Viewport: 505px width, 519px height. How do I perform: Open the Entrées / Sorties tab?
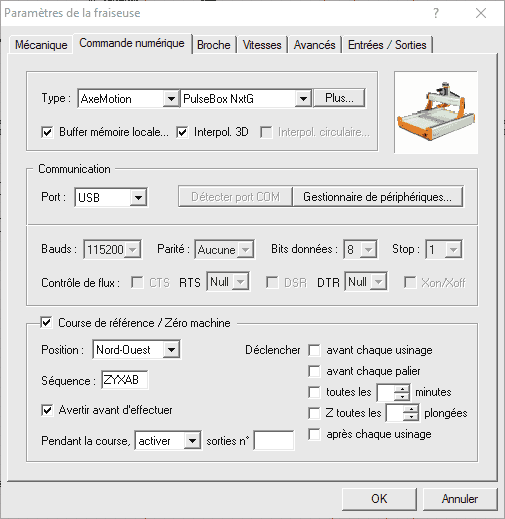point(387,45)
